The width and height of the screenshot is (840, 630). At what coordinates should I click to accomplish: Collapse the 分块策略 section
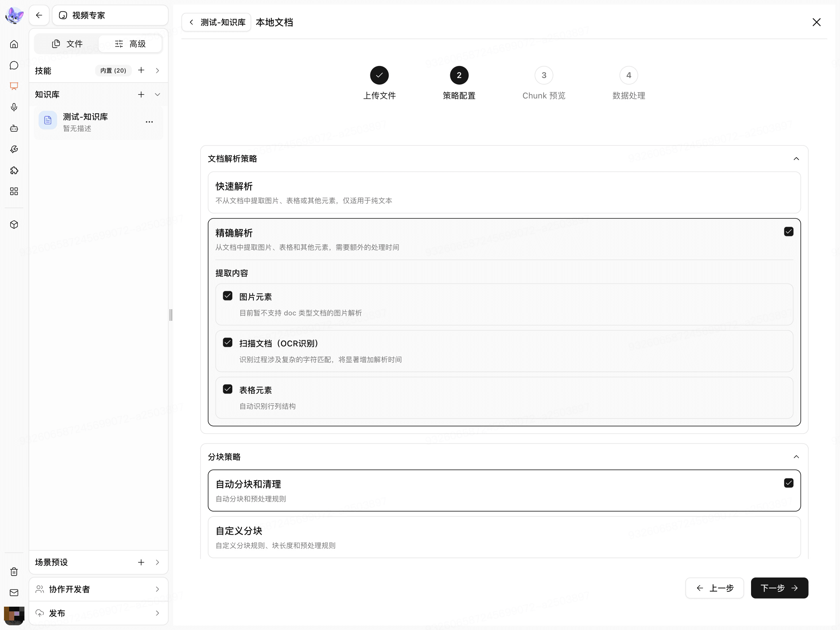(796, 457)
